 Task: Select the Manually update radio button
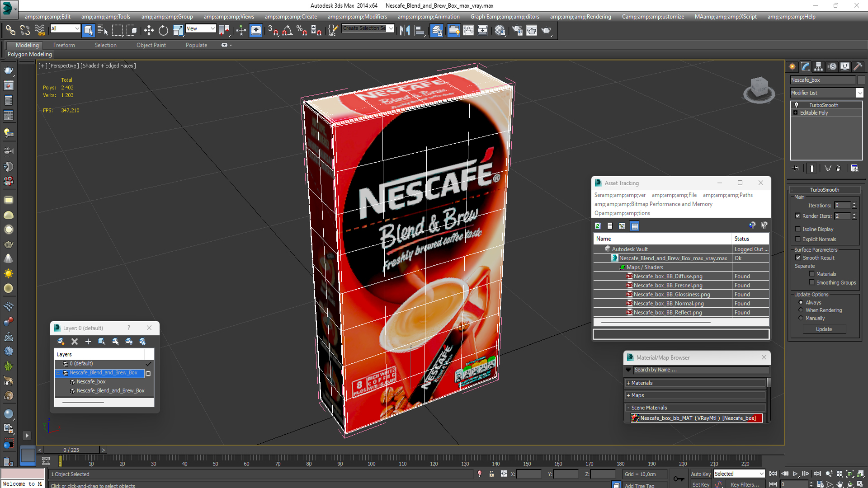801,318
